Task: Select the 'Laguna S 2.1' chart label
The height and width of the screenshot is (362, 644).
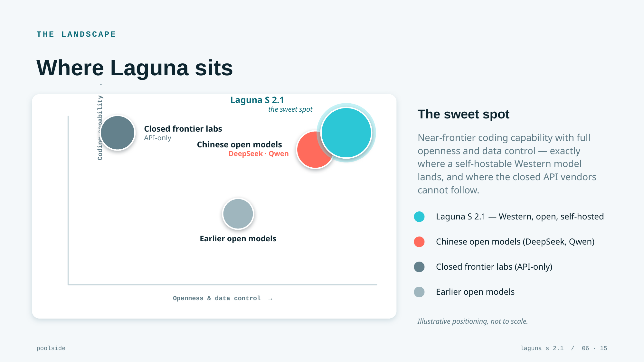Action: point(257,100)
